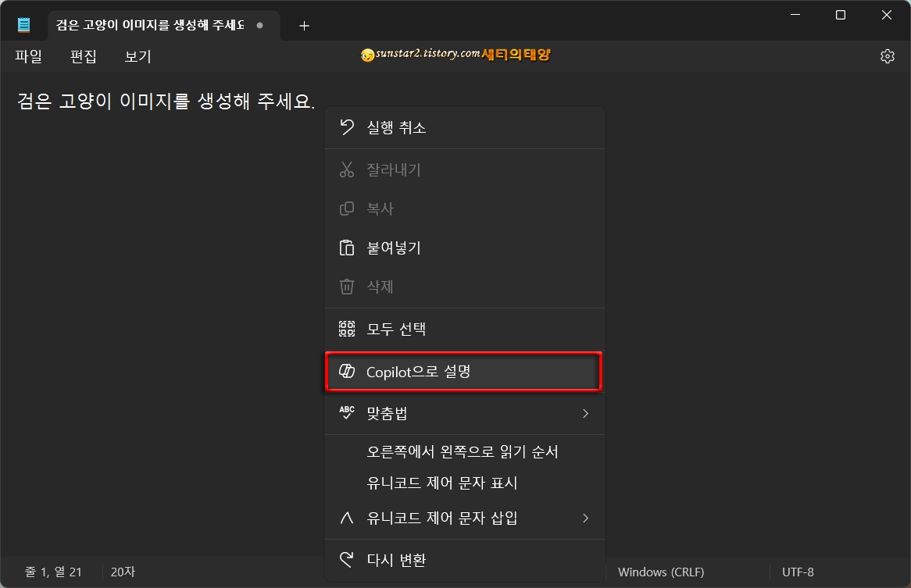
Task: Click the undo icon beside 실행 취소
Action: pyautogui.click(x=346, y=127)
